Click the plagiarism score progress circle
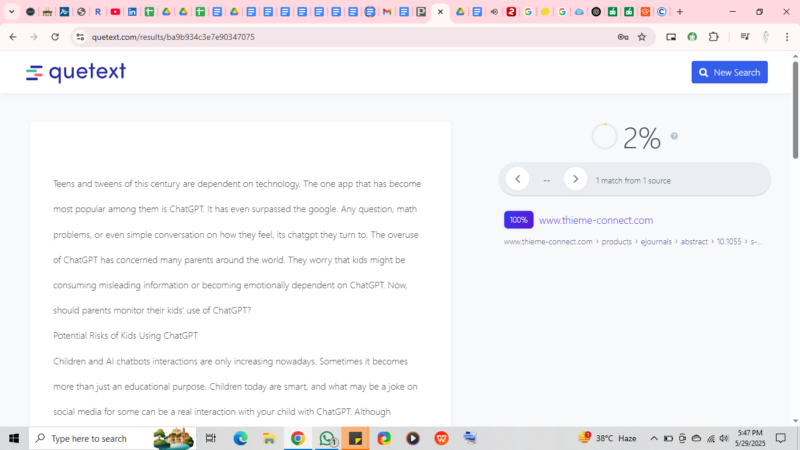Viewport: 800px width, 450px height. [604, 137]
